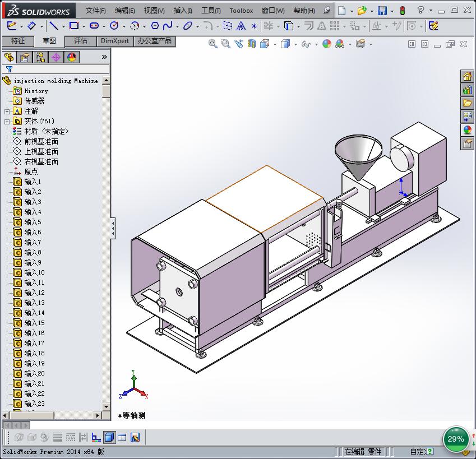The width and height of the screenshot is (476, 459).
Task: Open the 插入 (Insert) menu
Action: [183, 11]
